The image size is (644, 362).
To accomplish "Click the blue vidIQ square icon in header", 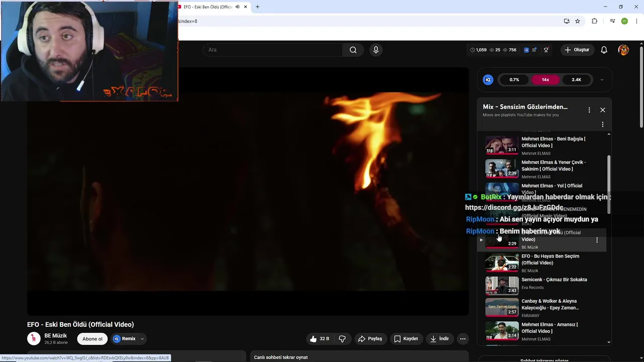I will point(526,50).
